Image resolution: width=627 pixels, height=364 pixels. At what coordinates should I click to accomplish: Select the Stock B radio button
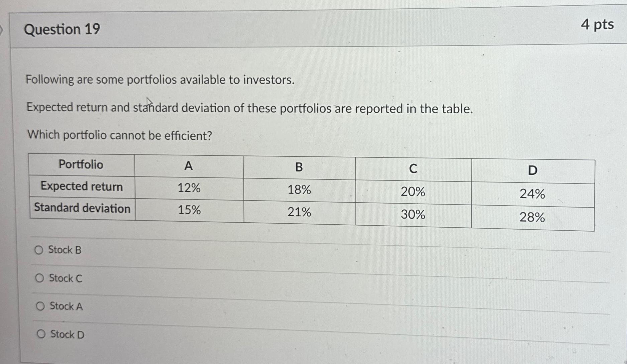pyautogui.click(x=39, y=250)
